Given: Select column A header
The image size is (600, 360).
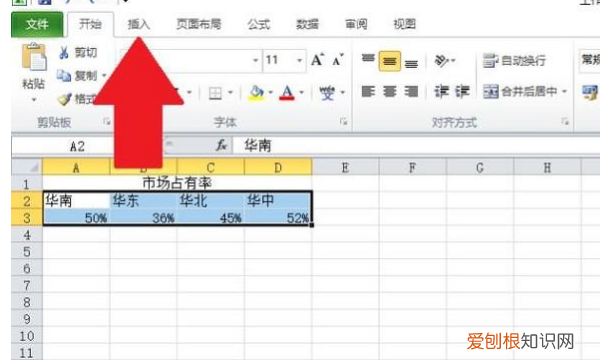Looking at the screenshot, I should point(76,168).
